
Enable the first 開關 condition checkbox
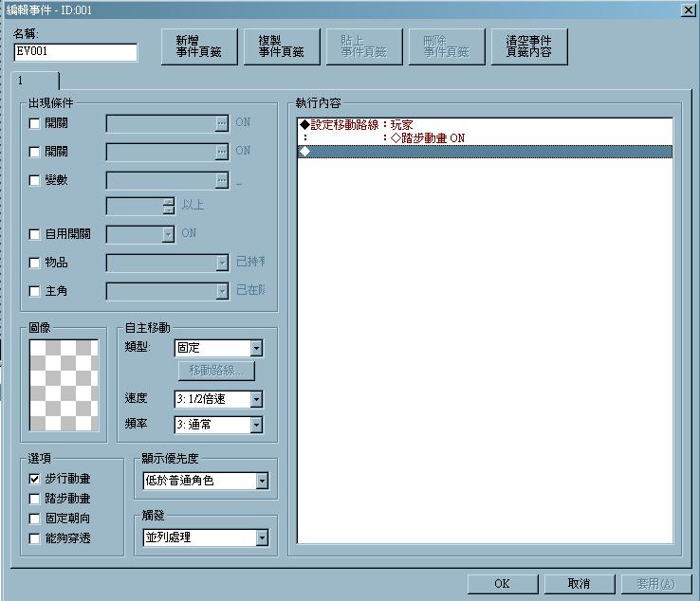34,123
